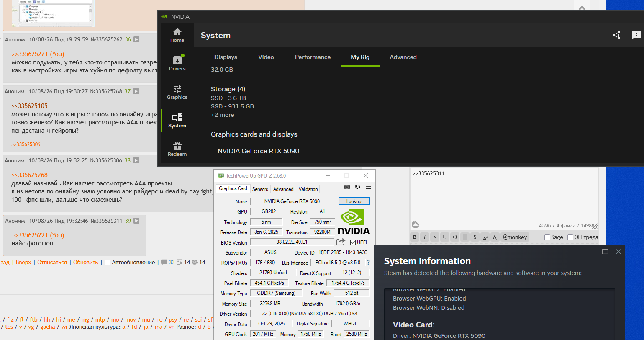Viewport: 644px width, 340px height.
Task: Click the NVIDIA logo in GPU-Z
Action: pyautogui.click(x=354, y=222)
